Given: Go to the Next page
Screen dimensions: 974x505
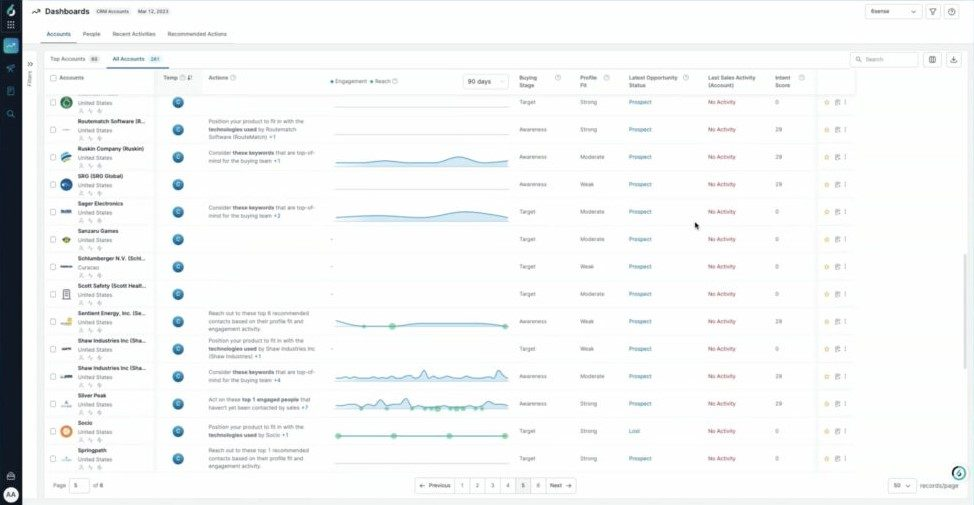Looking at the screenshot, I should point(560,486).
